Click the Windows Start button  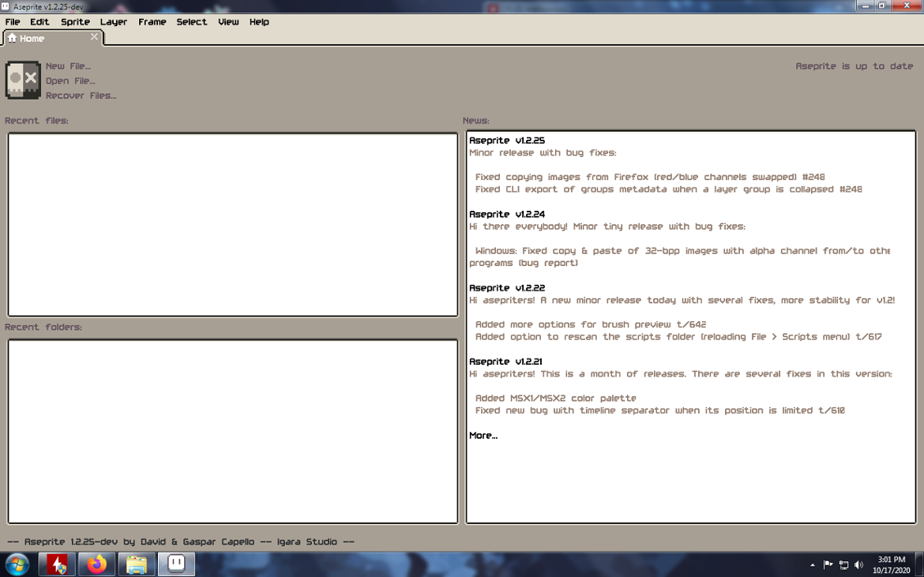pyautogui.click(x=17, y=564)
